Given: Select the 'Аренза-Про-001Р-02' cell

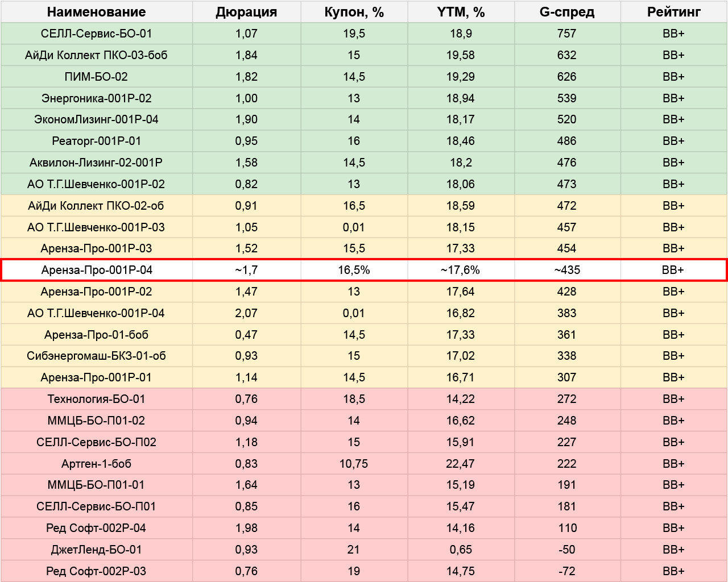Looking at the screenshot, I should tap(97, 292).
